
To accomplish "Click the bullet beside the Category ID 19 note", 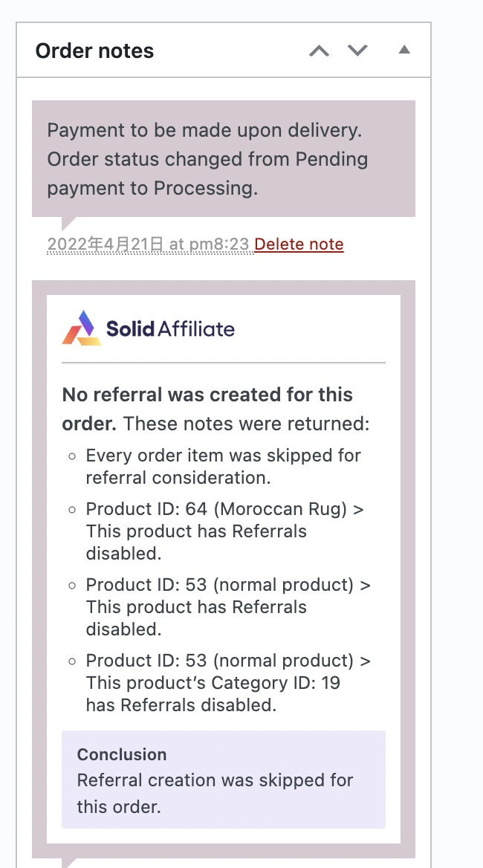I will pos(72,661).
